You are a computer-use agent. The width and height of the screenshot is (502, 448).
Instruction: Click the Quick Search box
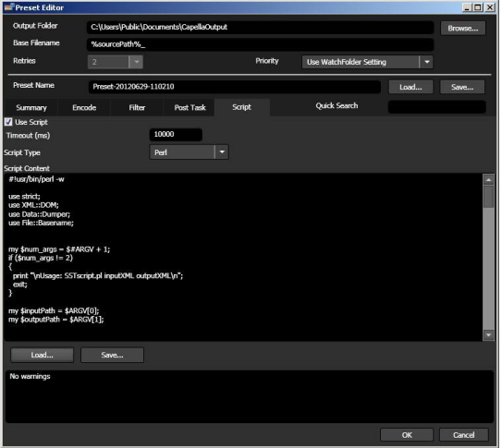click(x=436, y=107)
